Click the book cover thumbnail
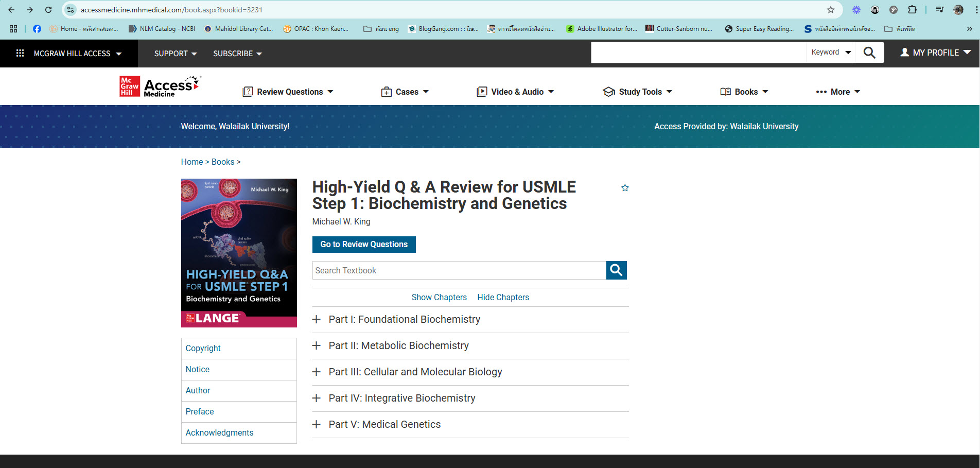Viewport: 980px width, 468px height. (239, 253)
